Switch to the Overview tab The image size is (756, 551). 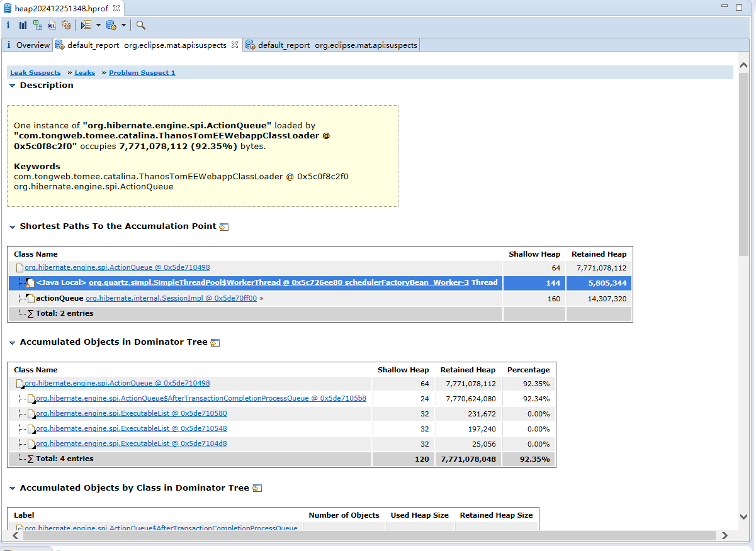coord(28,45)
